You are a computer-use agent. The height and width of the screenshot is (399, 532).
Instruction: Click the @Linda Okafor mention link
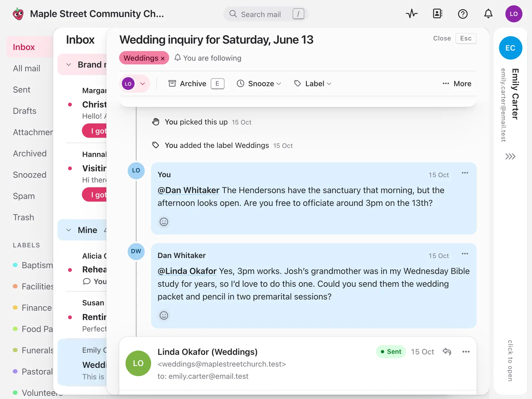187,271
